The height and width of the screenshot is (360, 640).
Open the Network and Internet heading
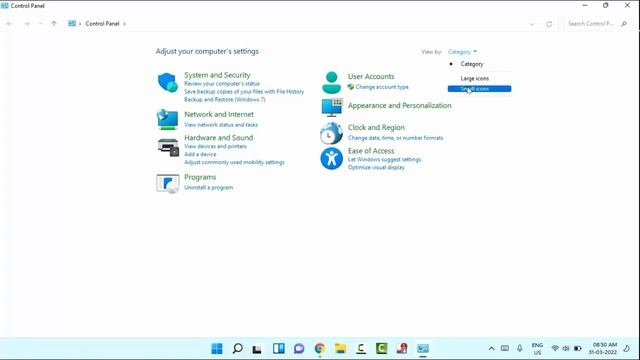click(x=219, y=114)
